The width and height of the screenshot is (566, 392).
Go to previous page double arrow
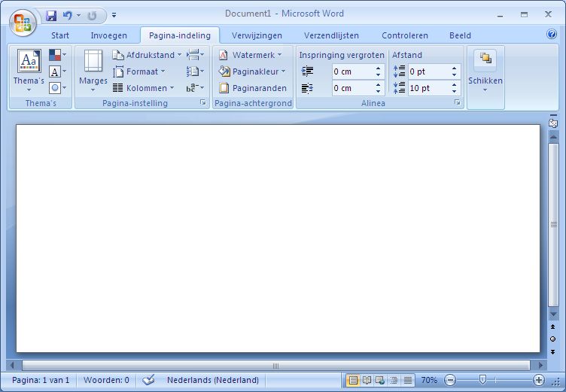tap(552, 327)
